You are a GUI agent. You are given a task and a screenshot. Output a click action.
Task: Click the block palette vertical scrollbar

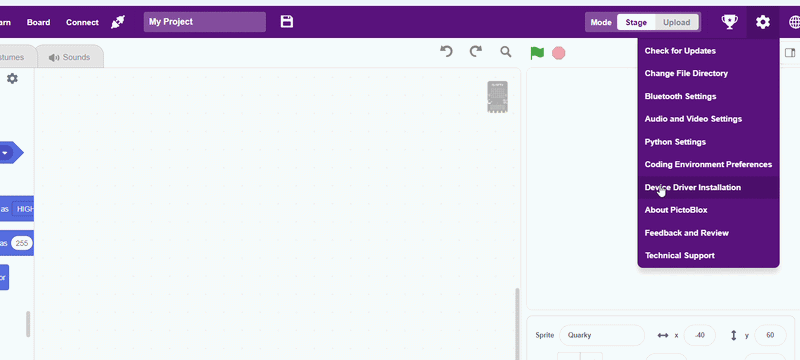(x=28, y=324)
